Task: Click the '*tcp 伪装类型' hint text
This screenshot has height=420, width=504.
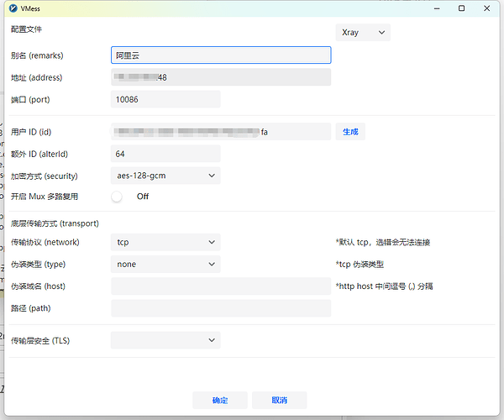Action: tap(360, 265)
